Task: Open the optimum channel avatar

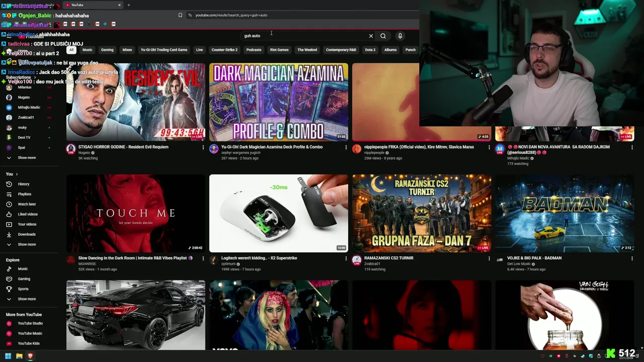Action: tap(213, 260)
